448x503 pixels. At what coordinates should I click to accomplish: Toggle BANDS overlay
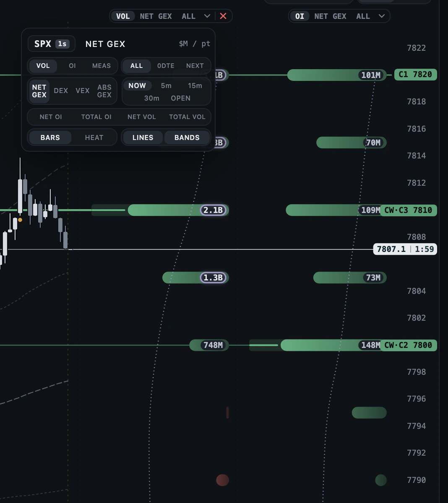187,137
